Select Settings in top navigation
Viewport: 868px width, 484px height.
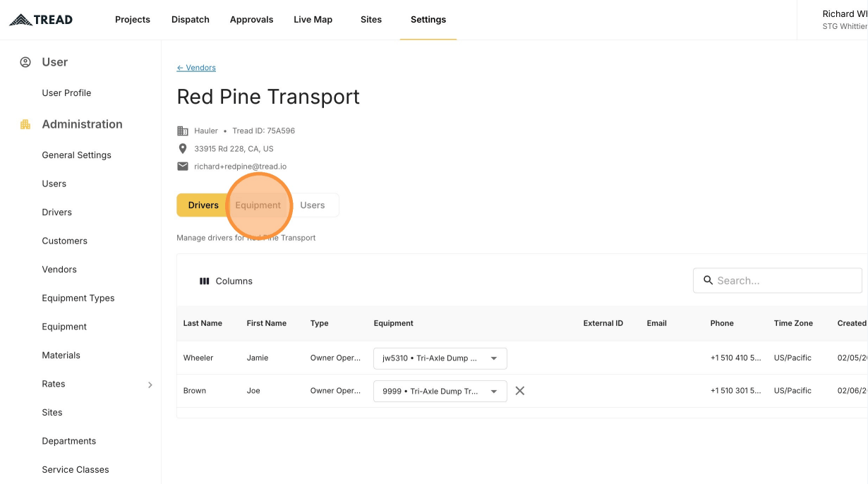click(428, 20)
